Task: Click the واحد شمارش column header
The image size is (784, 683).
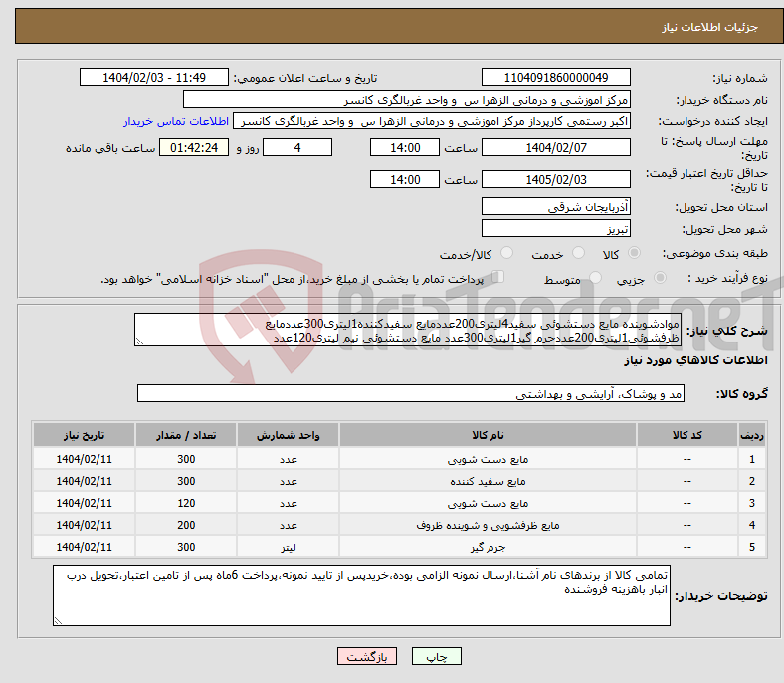Action: [x=288, y=435]
